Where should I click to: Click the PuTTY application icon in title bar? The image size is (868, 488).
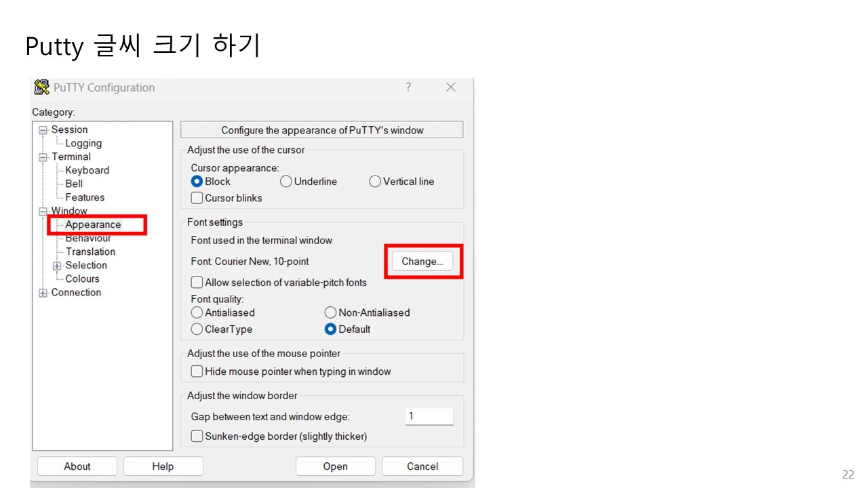click(x=41, y=87)
